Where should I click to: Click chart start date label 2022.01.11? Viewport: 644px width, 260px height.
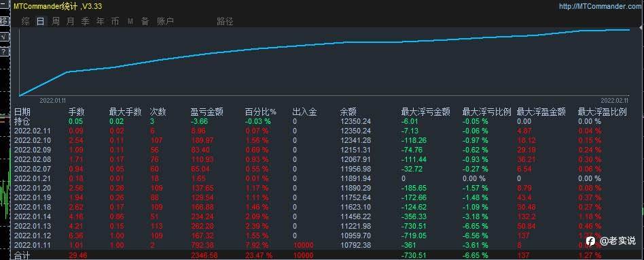click(x=52, y=100)
